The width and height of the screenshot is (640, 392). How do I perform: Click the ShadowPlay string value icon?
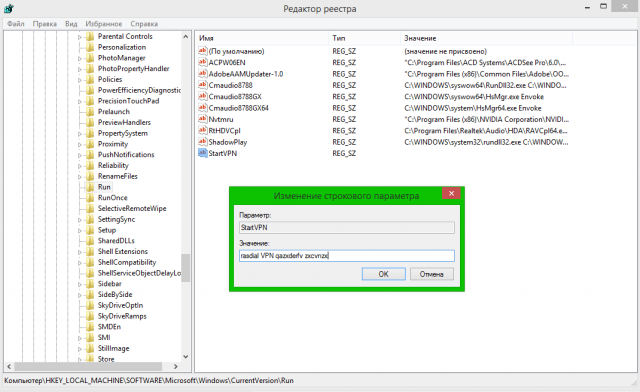(202, 142)
